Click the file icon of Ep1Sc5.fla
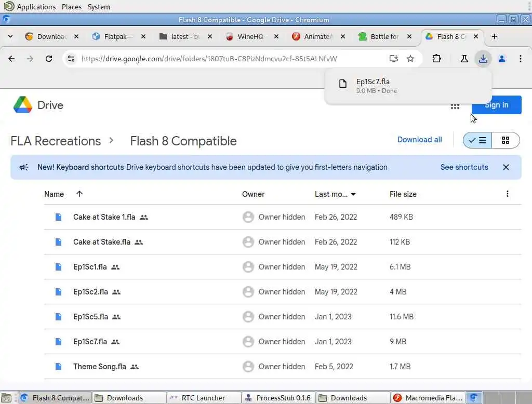 (58, 317)
